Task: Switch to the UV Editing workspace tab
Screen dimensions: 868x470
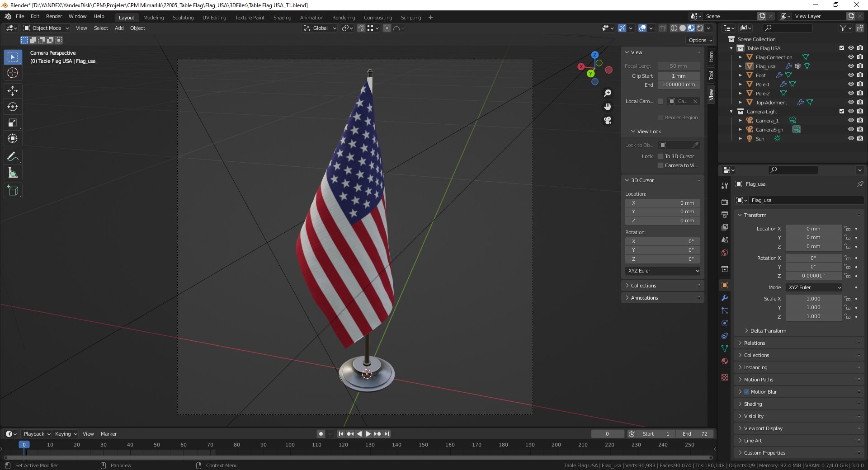Action: pos(214,18)
